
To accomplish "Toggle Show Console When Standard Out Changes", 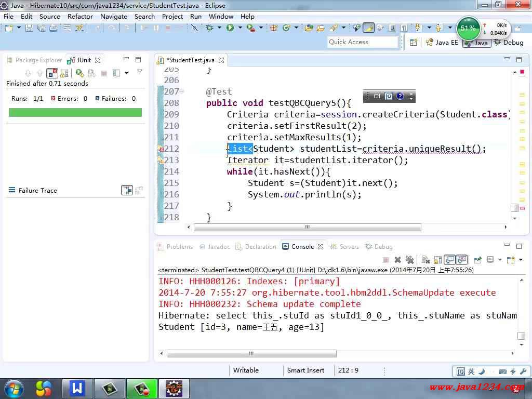I will click(x=450, y=260).
